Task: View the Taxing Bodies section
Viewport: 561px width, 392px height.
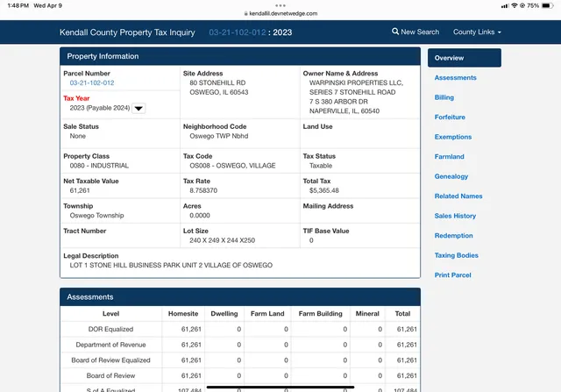Action: coord(456,255)
